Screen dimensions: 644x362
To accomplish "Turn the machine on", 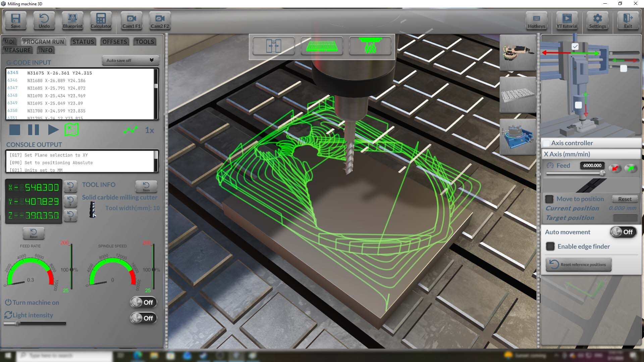I will (x=143, y=302).
